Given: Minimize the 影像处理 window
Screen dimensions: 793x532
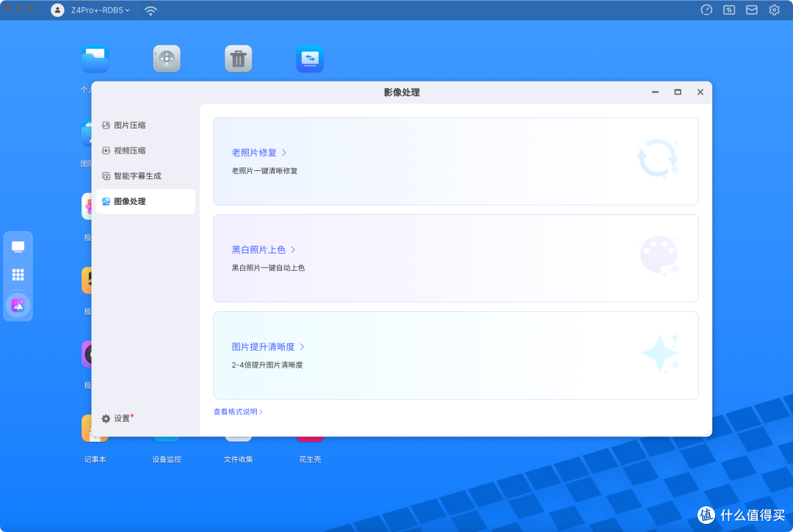Looking at the screenshot, I should pos(656,92).
